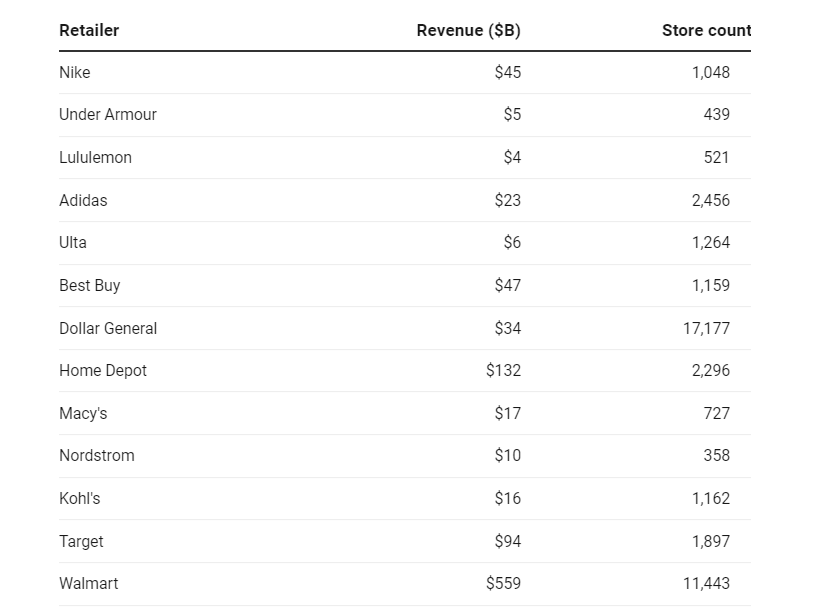Viewport: 826px width, 607px height.
Task: Select the Walmart retailer name
Action: tap(88, 583)
